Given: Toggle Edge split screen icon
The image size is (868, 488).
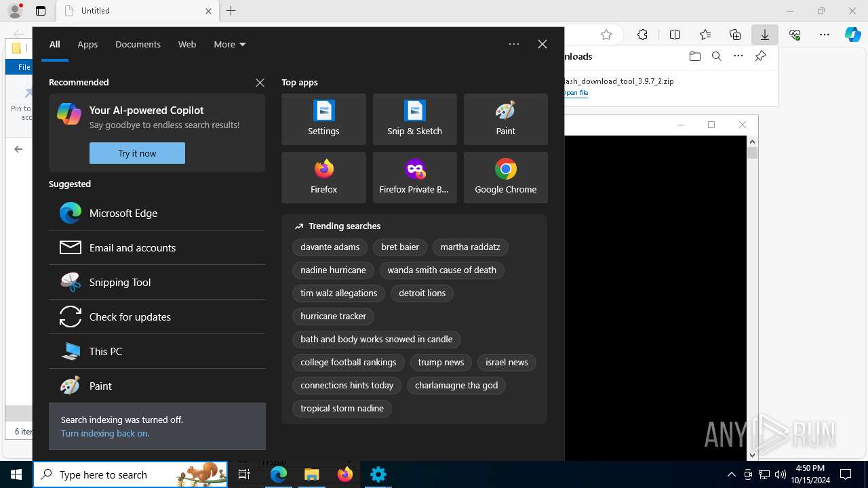Looking at the screenshot, I should coord(675,35).
